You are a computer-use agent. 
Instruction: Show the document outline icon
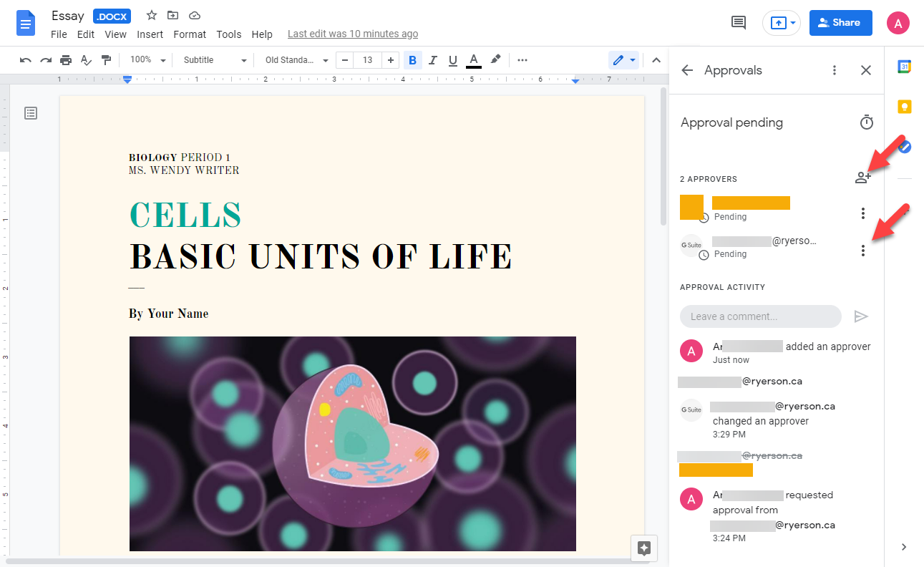(x=31, y=113)
